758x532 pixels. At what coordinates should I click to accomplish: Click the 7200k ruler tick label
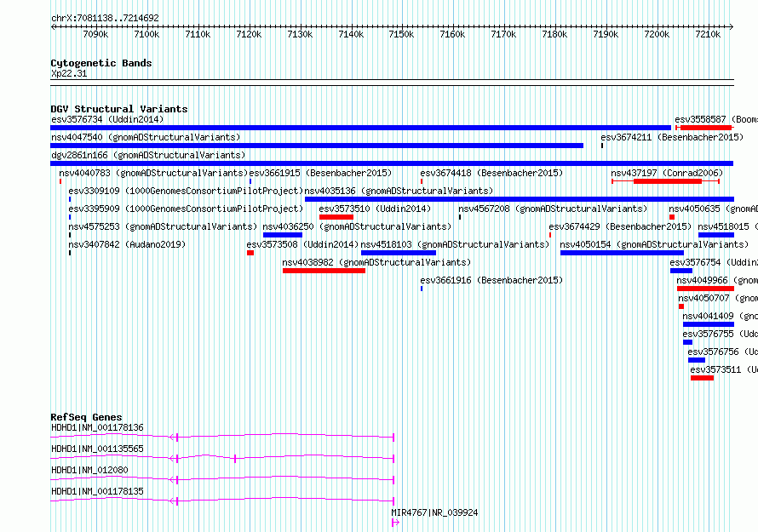657,34
